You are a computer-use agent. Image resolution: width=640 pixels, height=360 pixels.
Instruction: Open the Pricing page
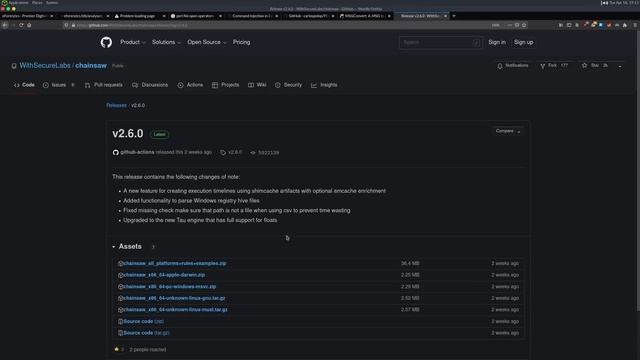pyautogui.click(x=241, y=42)
